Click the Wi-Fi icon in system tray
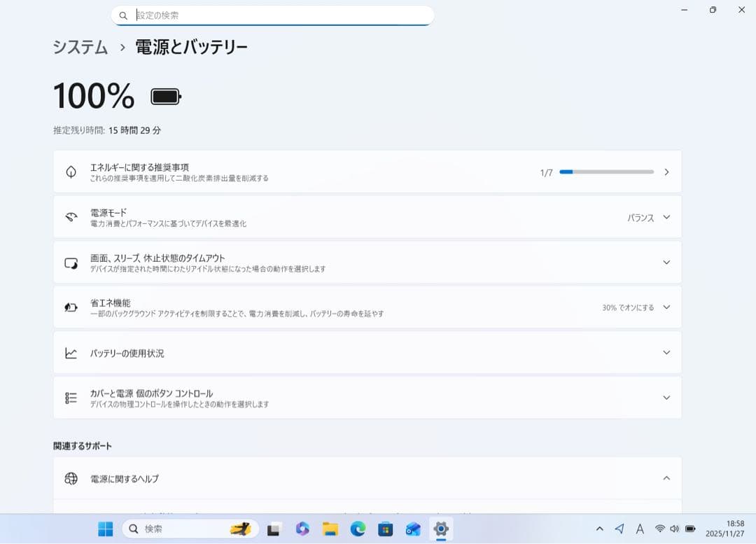This screenshot has height=544, width=756. click(659, 529)
